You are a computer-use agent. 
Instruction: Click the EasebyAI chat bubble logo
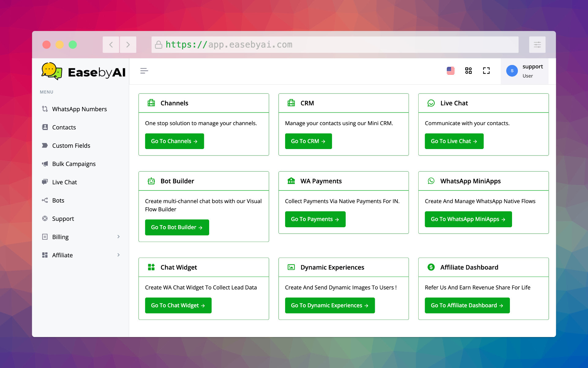pos(51,71)
